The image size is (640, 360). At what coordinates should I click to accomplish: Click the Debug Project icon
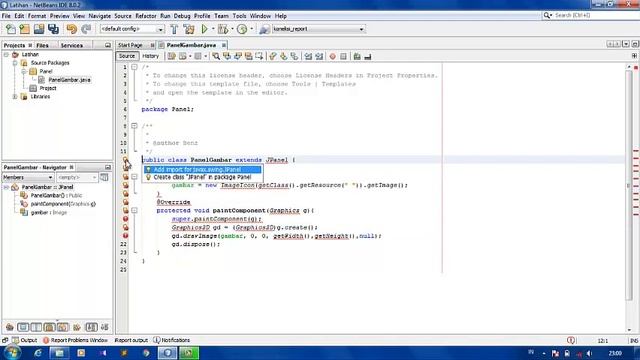[223, 29]
